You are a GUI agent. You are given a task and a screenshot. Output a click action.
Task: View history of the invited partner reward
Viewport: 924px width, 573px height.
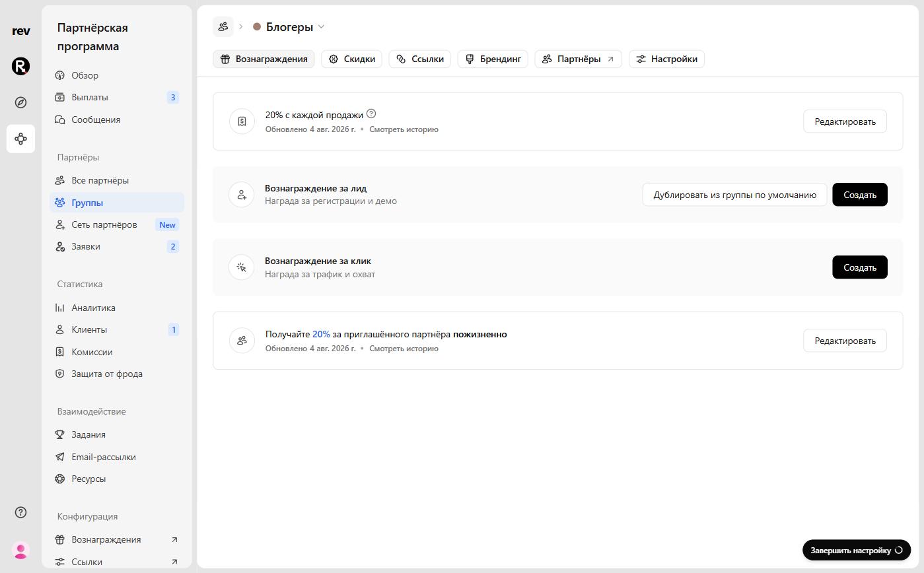click(x=404, y=349)
